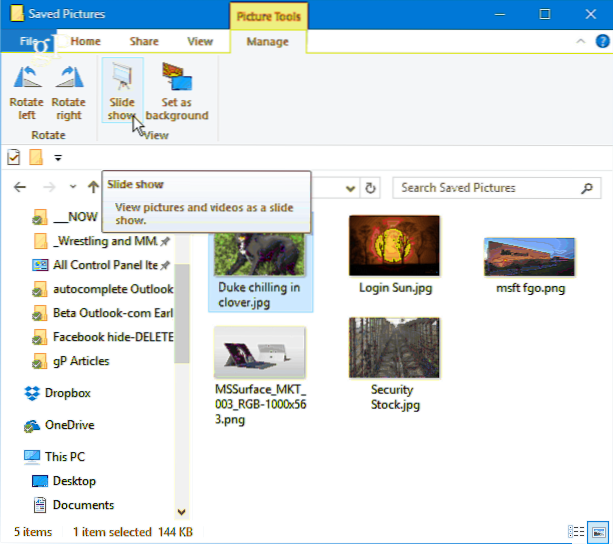Expand the recent locations dropdown arrow
This screenshot has height=544, width=613.
pyautogui.click(x=73, y=187)
